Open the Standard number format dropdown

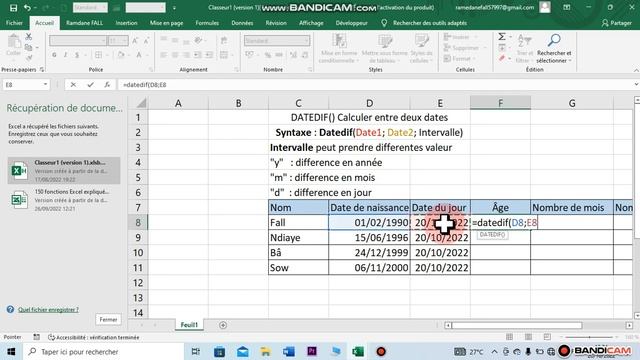click(306, 40)
